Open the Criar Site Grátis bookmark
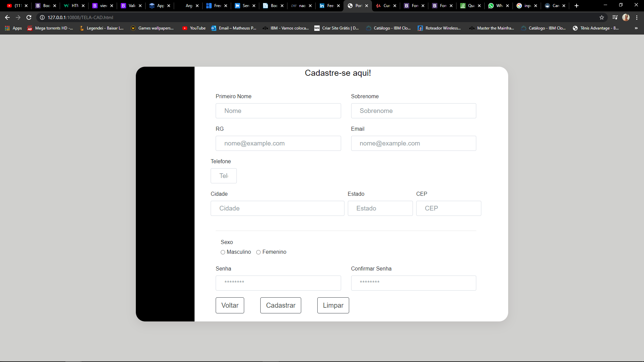This screenshot has height=362, width=644. [x=337, y=28]
